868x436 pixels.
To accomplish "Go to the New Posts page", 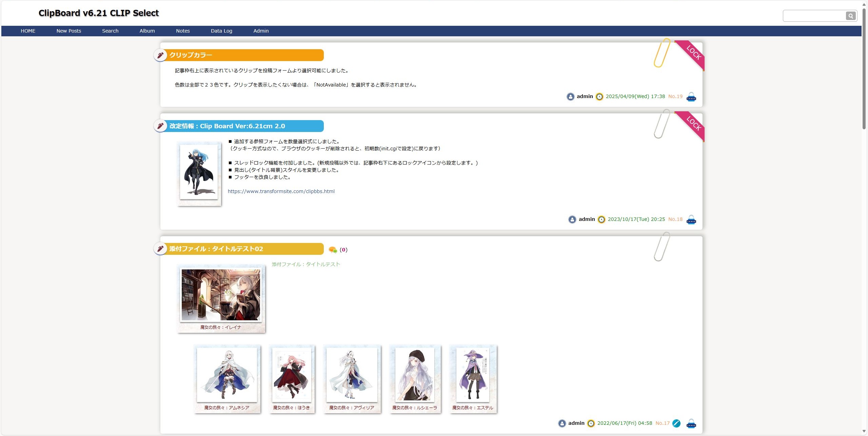I will click(x=69, y=31).
